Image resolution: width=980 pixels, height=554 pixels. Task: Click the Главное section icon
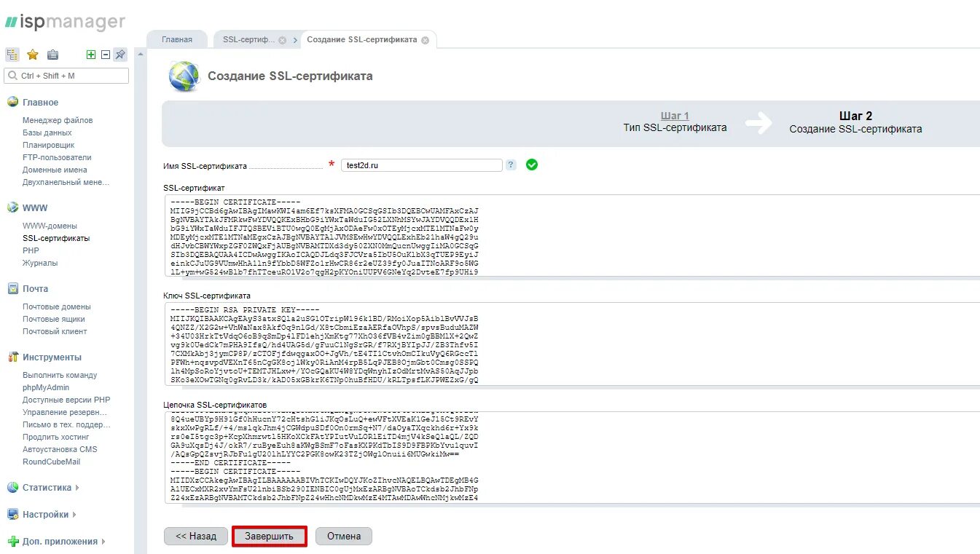[x=12, y=102]
